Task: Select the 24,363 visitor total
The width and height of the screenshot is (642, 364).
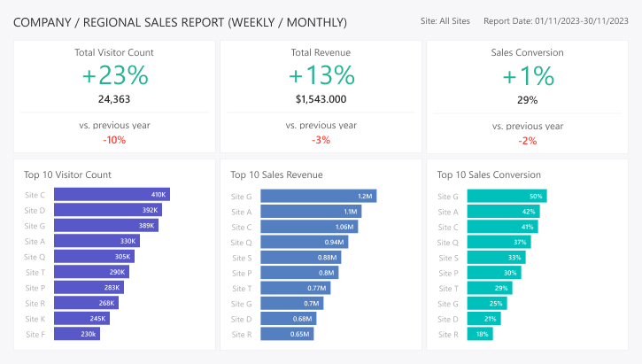Action: (x=114, y=99)
